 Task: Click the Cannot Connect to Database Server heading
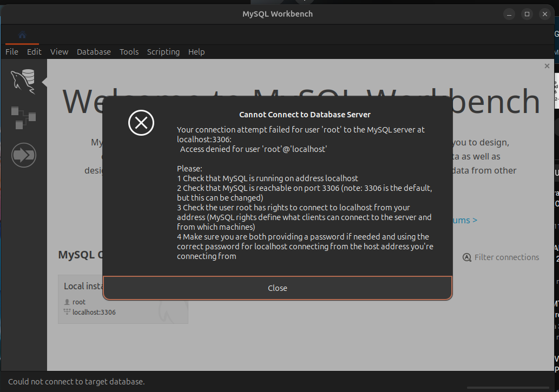pyautogui.click(x=305, y=115)
